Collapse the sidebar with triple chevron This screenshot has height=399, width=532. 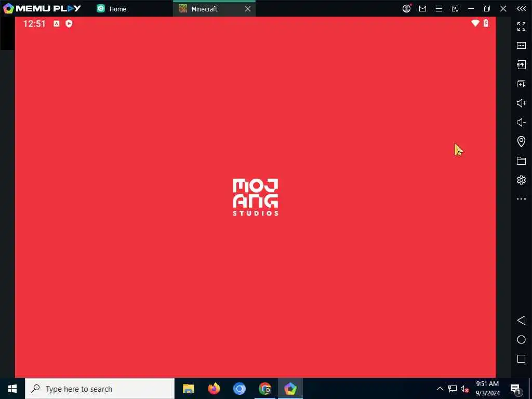point(521,9)
